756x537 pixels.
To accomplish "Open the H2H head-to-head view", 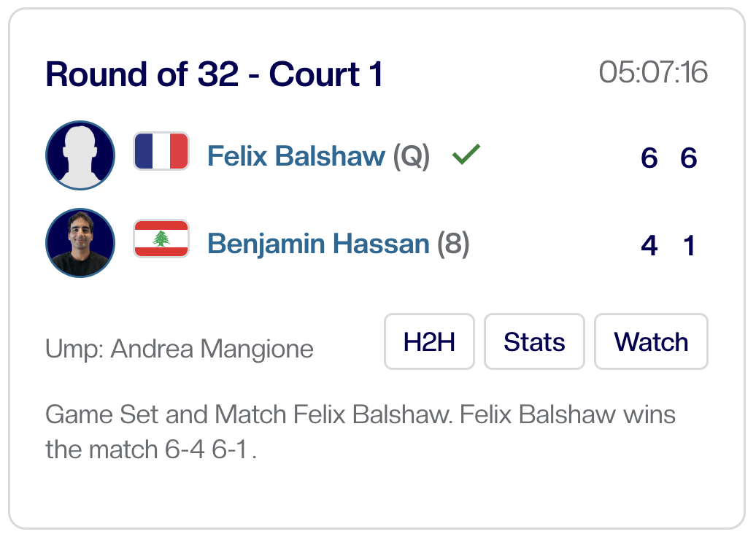I will (429, 341).
